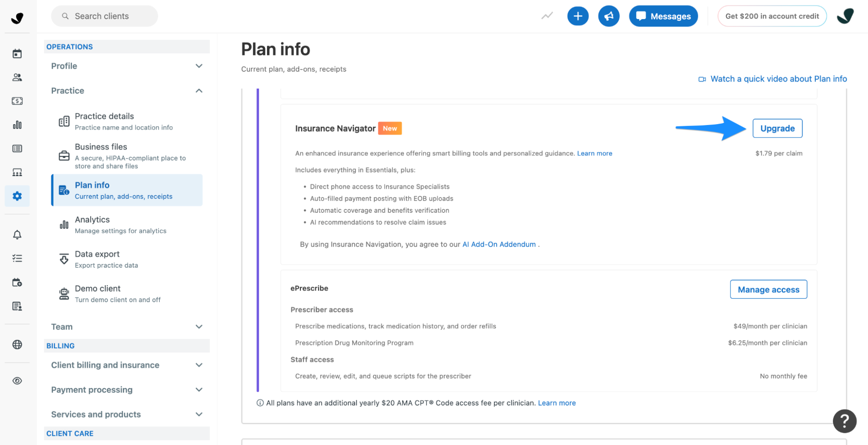Open the clients icon in left sidebar
Viewport: 868px width, 445px height.
click(x=17, y=77)
